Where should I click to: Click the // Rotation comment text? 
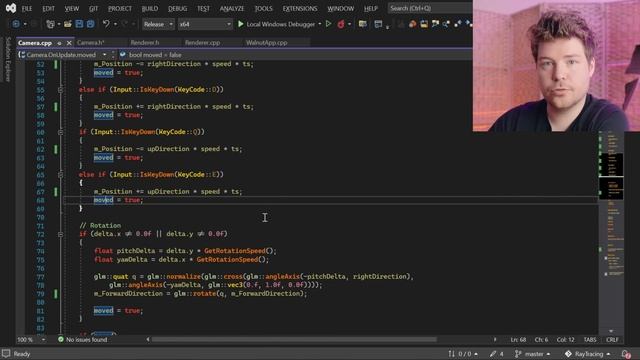tap(100, 226)
